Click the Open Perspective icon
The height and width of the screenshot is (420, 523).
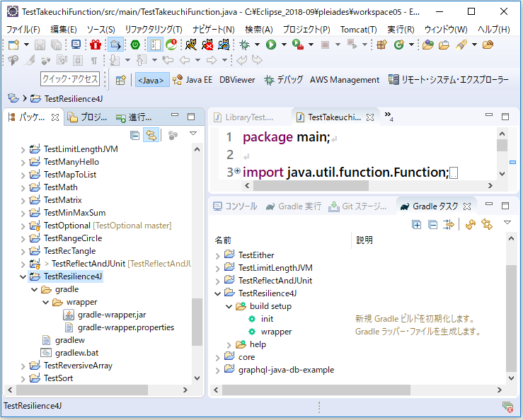pyautogui.click(x=121, y=80)
